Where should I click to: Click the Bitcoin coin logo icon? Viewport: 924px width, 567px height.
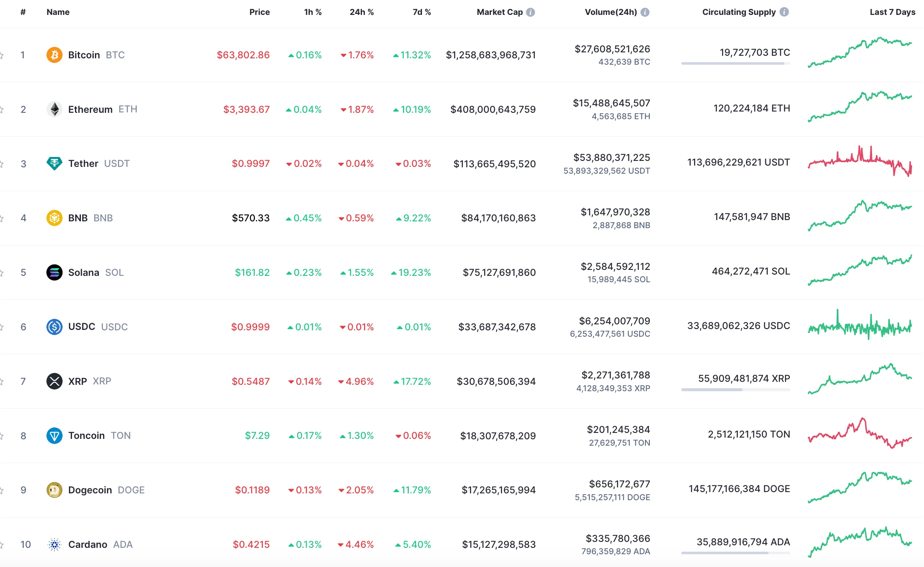pos(54,55)
